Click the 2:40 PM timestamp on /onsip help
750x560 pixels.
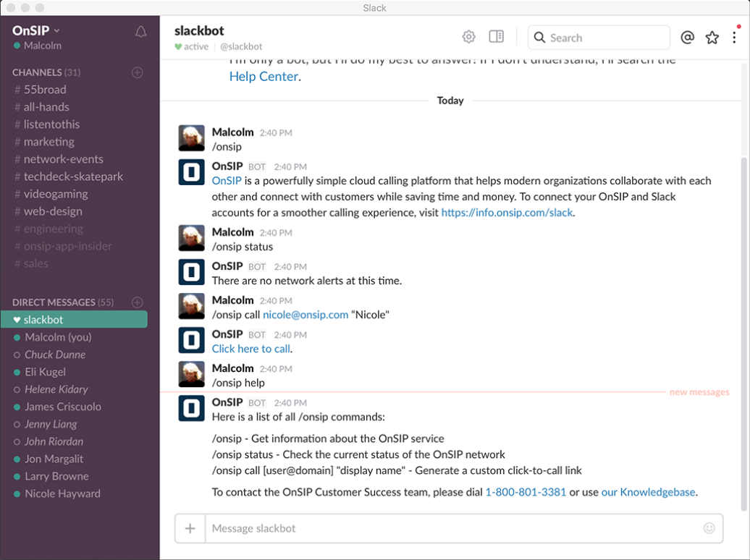point(276,369)
